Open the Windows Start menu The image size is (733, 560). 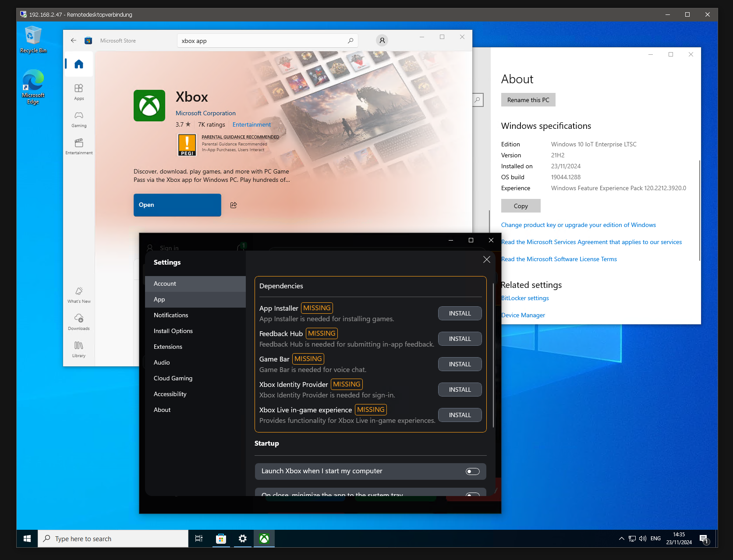(27, 539)
